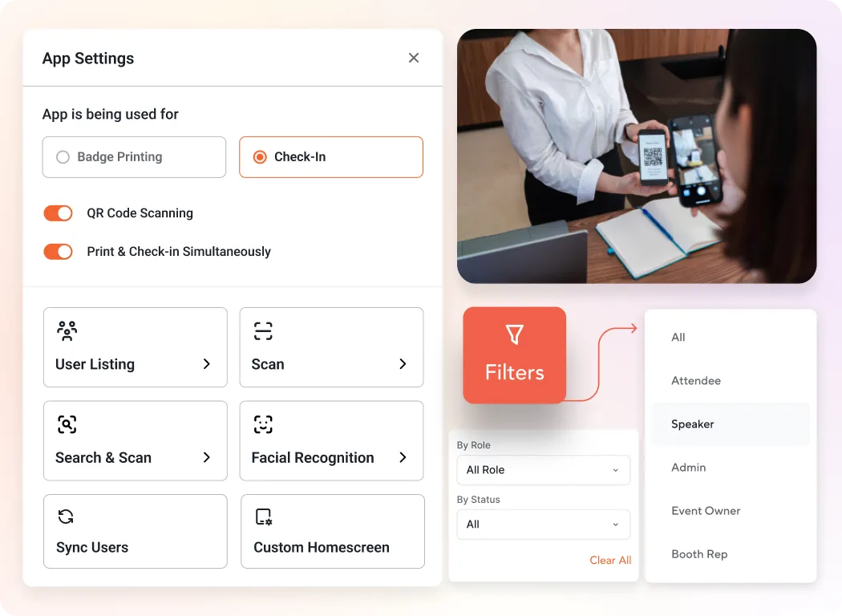Click the orange curved arrow connector

[x=609, y=351]
